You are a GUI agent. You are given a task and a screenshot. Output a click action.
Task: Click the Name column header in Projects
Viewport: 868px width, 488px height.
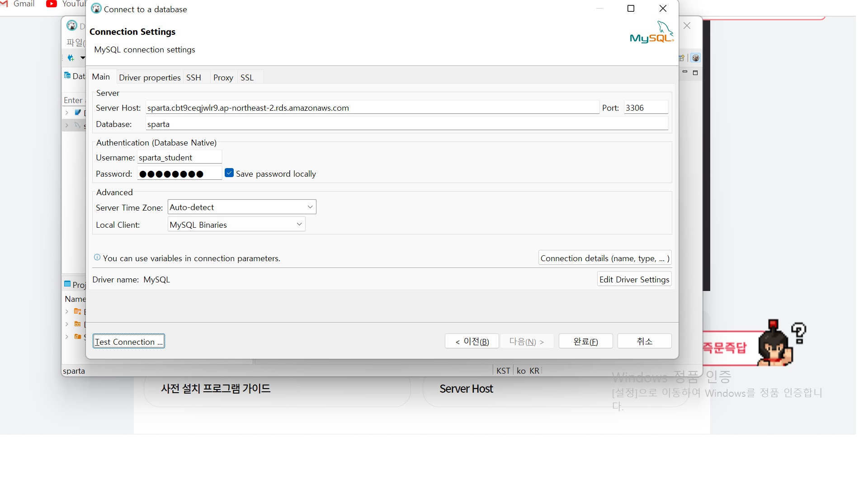click(75, 299)
